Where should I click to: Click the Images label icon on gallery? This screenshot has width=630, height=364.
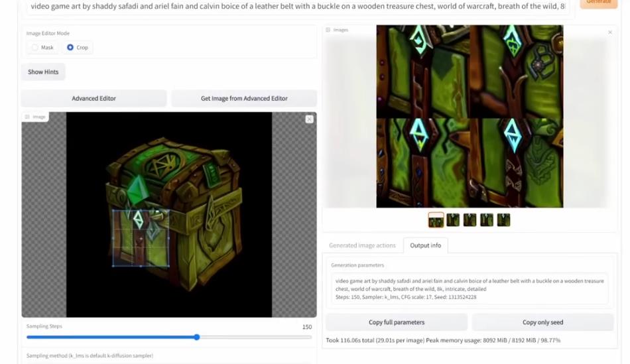pyautogui.click(x=328, y=30)
